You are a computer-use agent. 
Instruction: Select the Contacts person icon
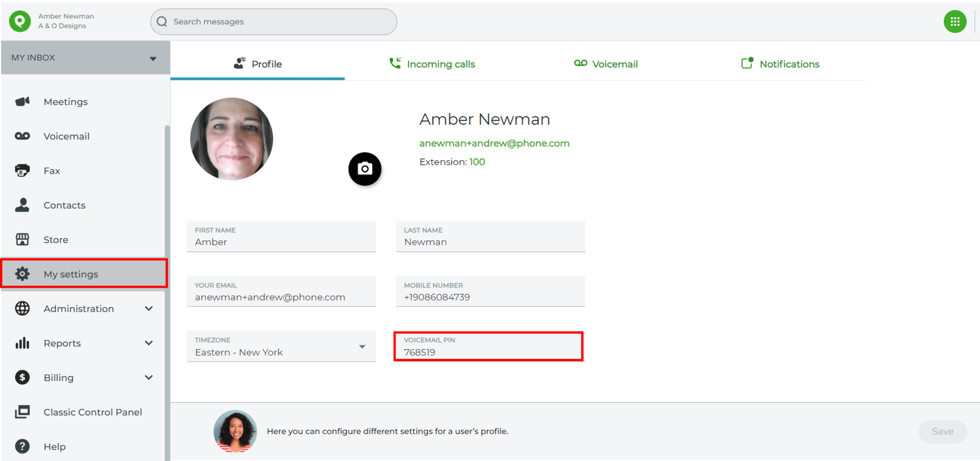pyautogui.click(x=22, y=205)
